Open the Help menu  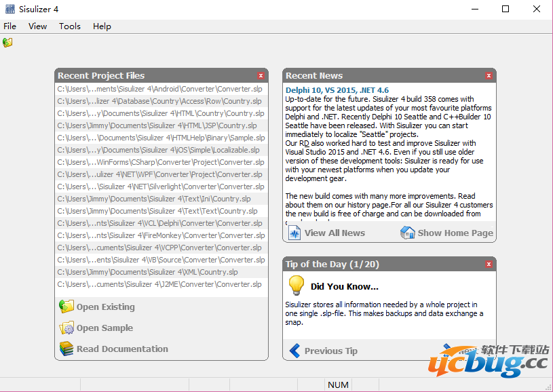coord(102,26)
